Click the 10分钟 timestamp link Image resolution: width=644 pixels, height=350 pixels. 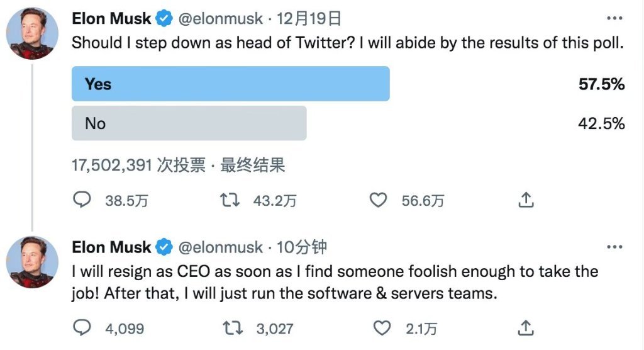pyautogui.click(x=302, y=247)
